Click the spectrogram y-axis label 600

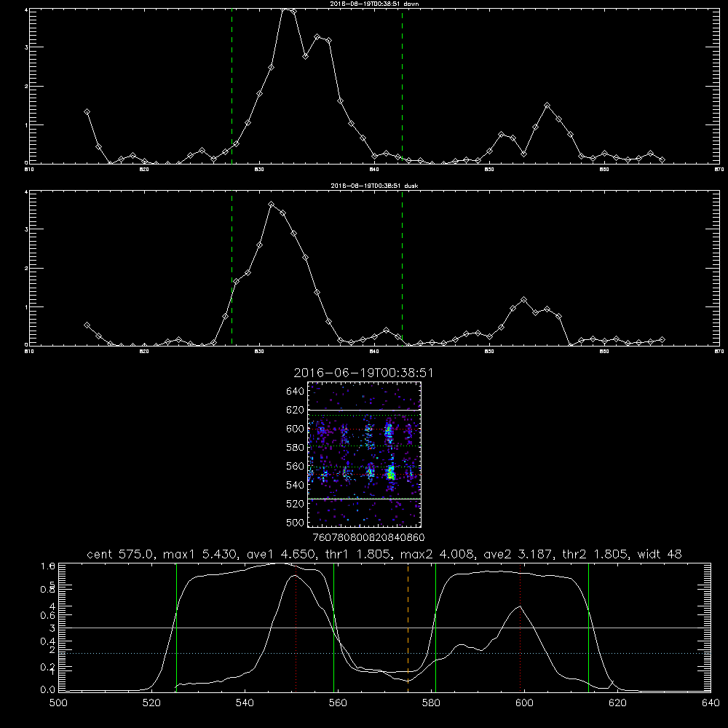(296, 429)
